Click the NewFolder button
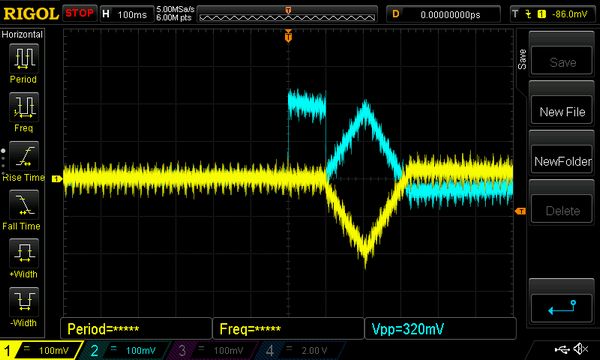 coord(562,161)
